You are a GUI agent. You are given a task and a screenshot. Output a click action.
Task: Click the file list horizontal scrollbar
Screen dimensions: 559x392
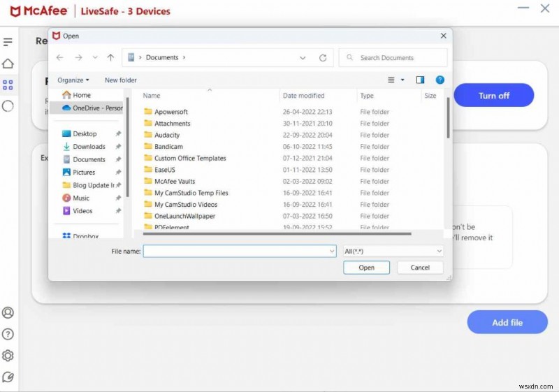click(277, 234)
